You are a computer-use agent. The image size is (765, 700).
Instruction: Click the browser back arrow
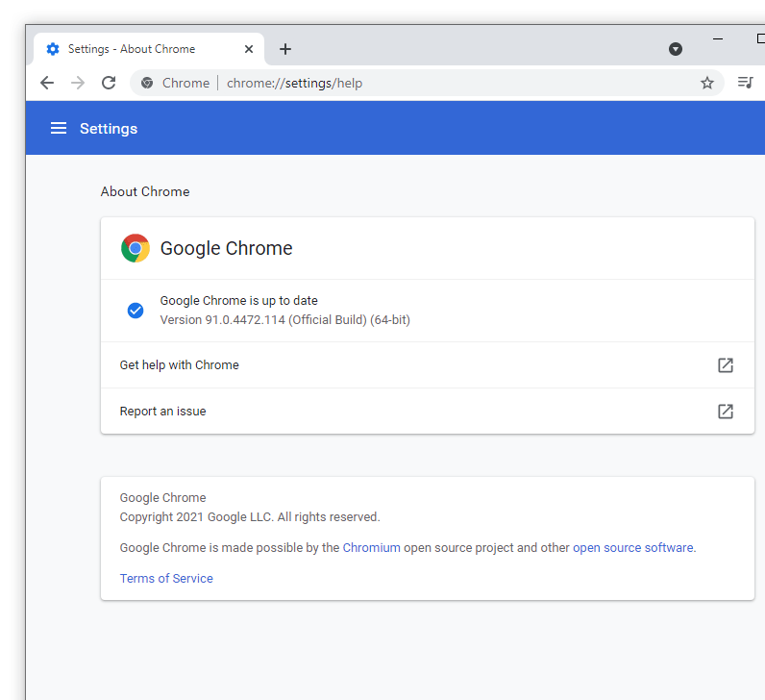[x=47, y=83]
